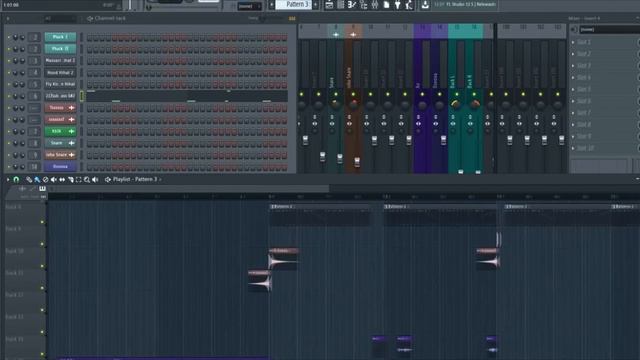Click the plus icon on the Kick channel button

71,131
